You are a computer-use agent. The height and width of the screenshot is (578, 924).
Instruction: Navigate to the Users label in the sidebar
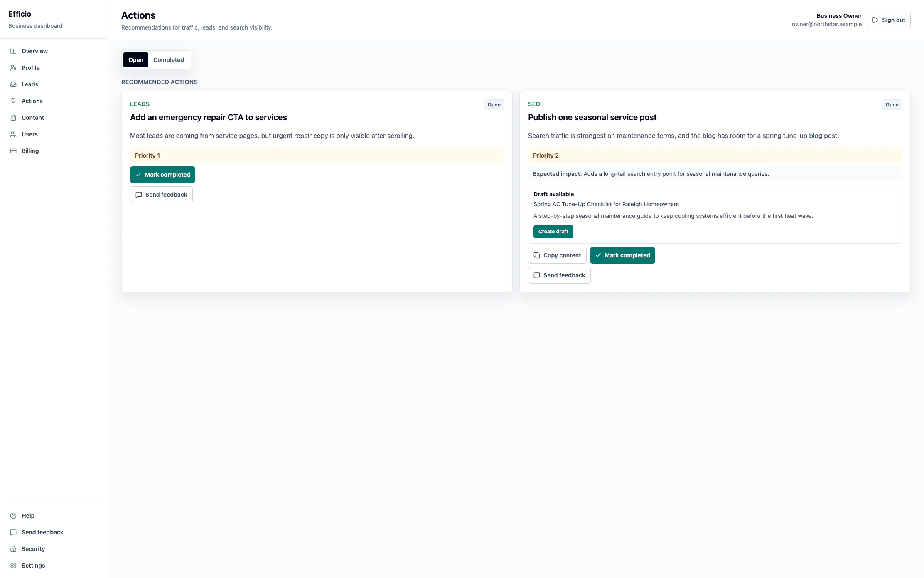click(x=29, y=134)
